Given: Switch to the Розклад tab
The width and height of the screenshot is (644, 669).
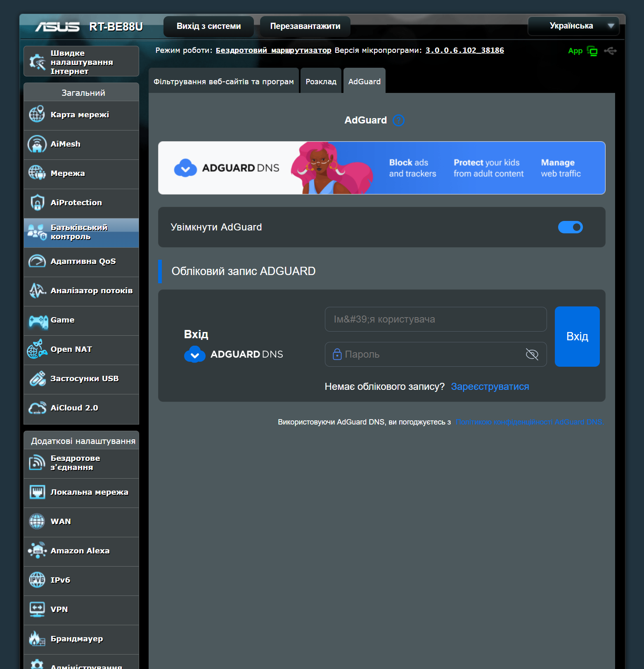Looking at the screenshot, I should coord(321,81).
